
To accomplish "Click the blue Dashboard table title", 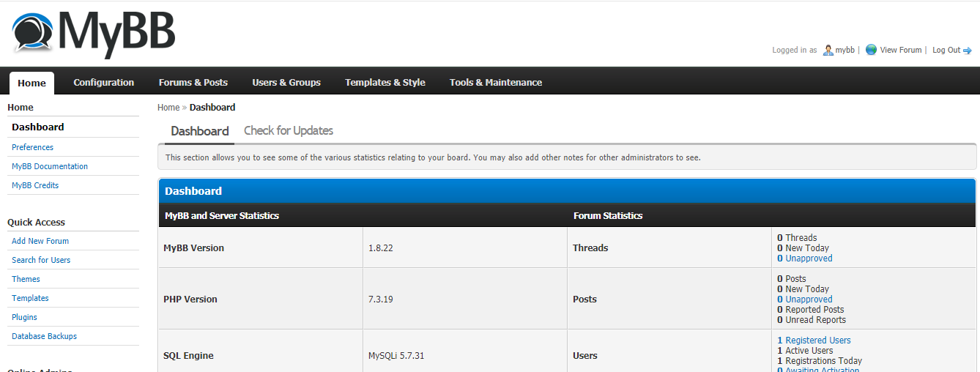I will point(193,191).
